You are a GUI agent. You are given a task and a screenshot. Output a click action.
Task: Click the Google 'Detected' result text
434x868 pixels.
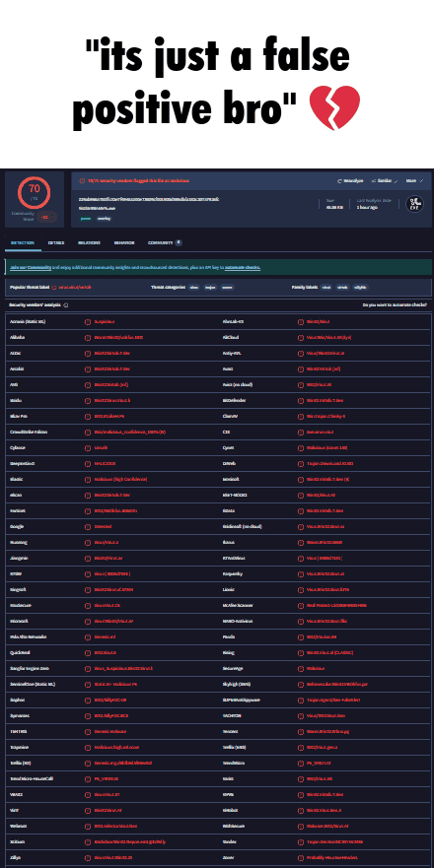pos(104,526)
